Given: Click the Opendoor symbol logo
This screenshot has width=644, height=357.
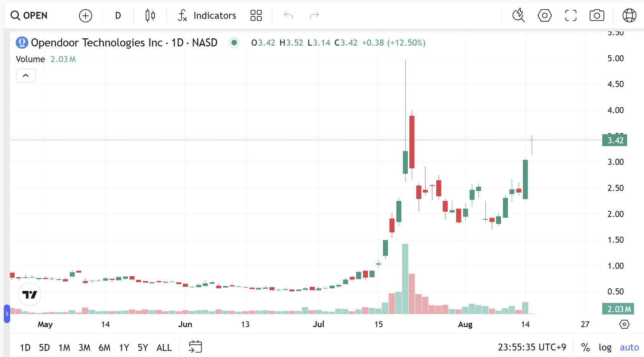Looking at the screenshot, I should 22,43.
